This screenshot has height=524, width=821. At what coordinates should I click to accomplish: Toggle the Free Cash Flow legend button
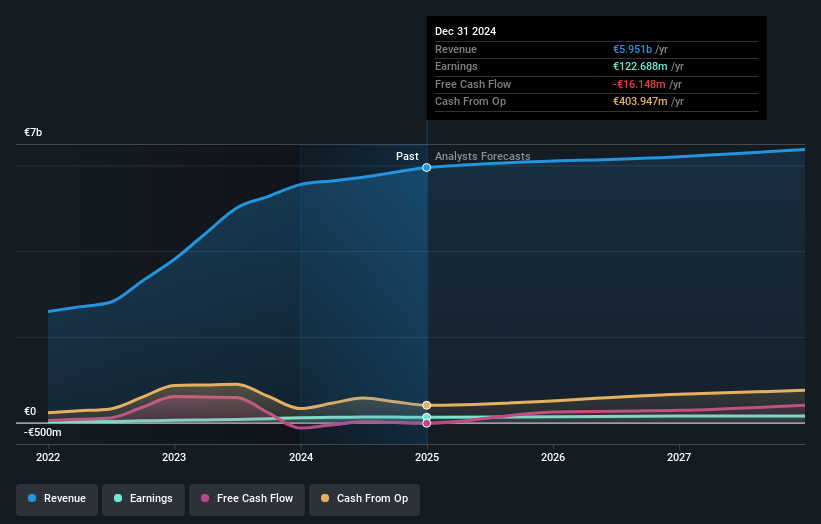(x=247, y=499)
